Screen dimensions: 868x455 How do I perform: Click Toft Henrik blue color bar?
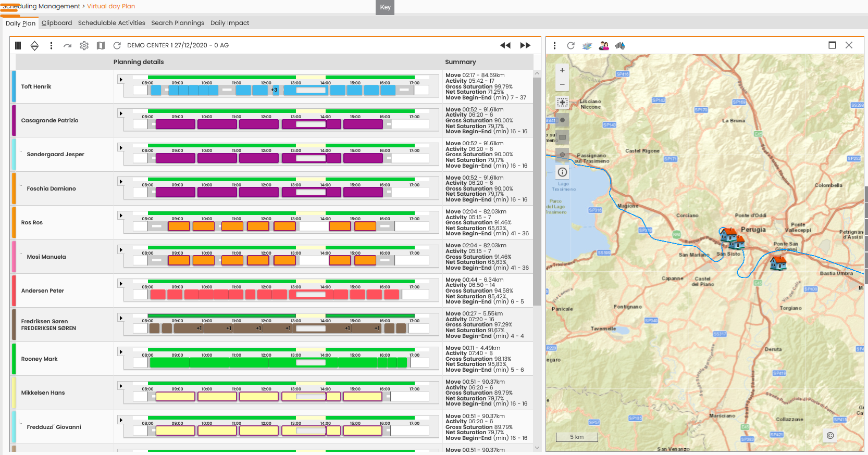coord(14,86)
